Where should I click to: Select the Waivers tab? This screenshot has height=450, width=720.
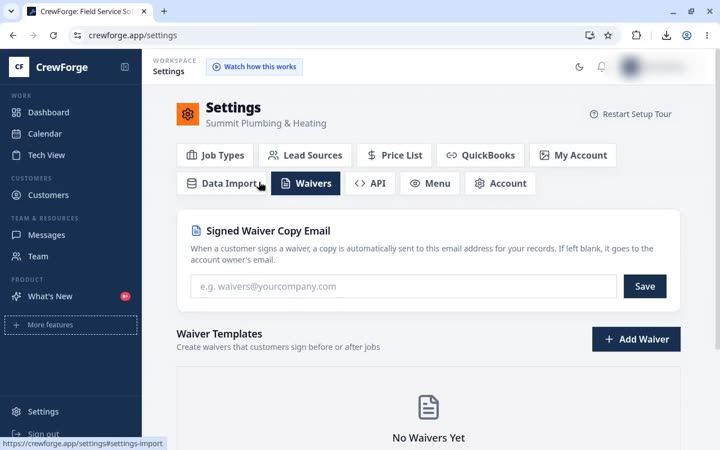(305, 183)
